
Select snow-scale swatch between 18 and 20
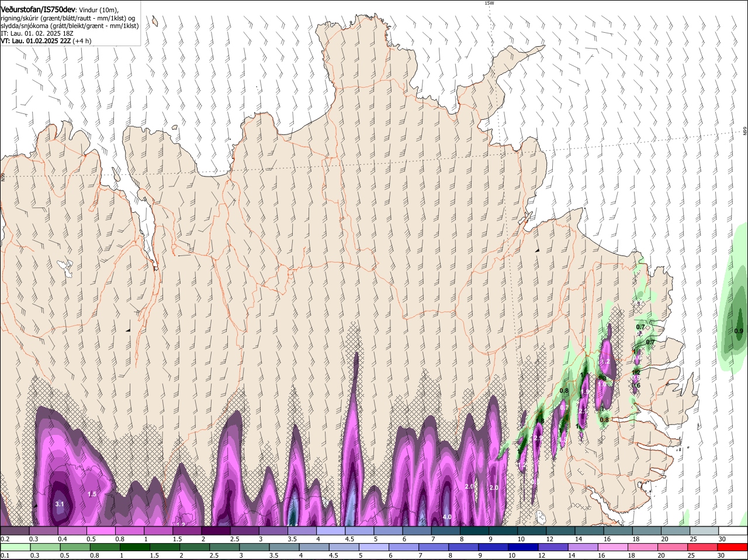647,530
